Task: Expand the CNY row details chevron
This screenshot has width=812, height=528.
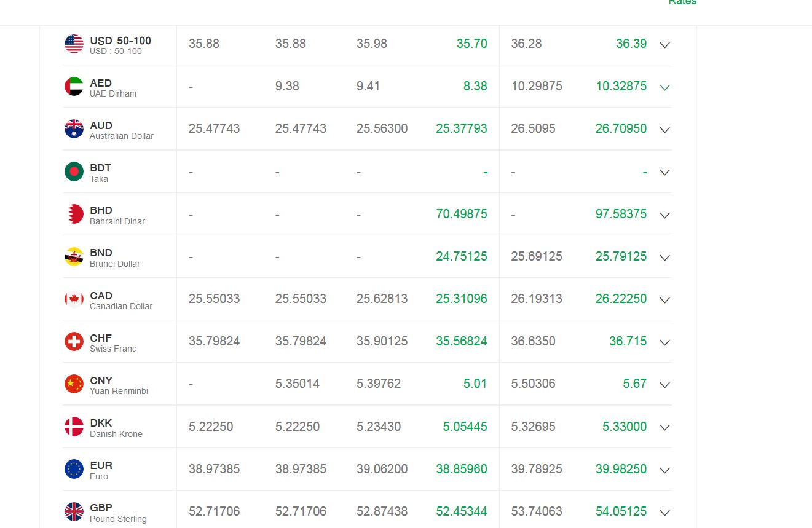Action: [x=664, y=385]
